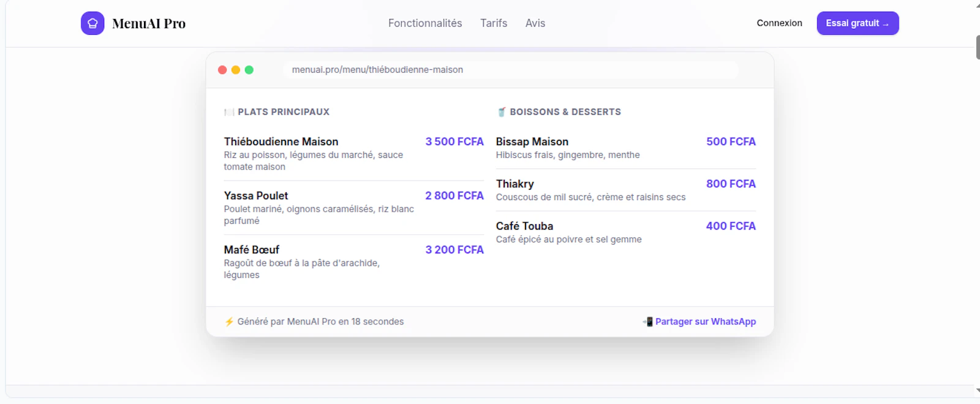Click the Ragoût de bœuf description text
The height and width of the screenshot is (404, 980).
pos(302,269)
